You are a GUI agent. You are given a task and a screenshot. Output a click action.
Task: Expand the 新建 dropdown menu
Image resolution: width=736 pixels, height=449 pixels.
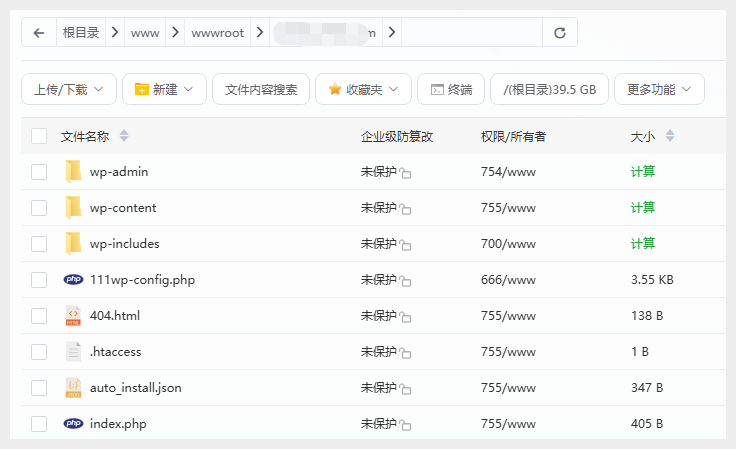(164, 89)
